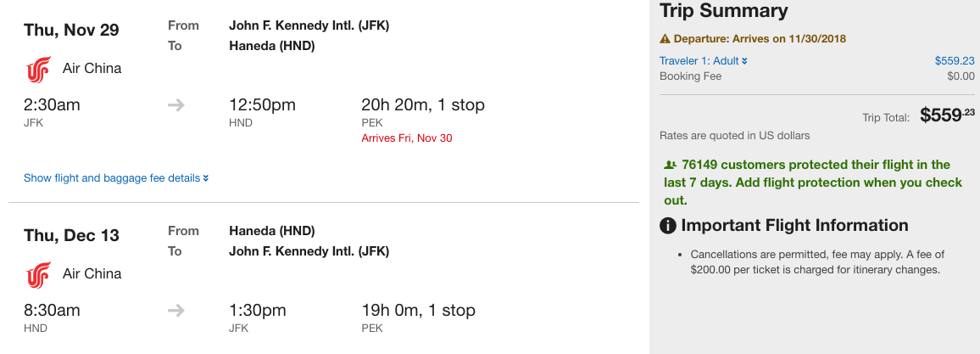This screenshot has width=980, height=354.
Task: Click the arrow icon between JFK and HND times
Action: (x=176, y=105)
